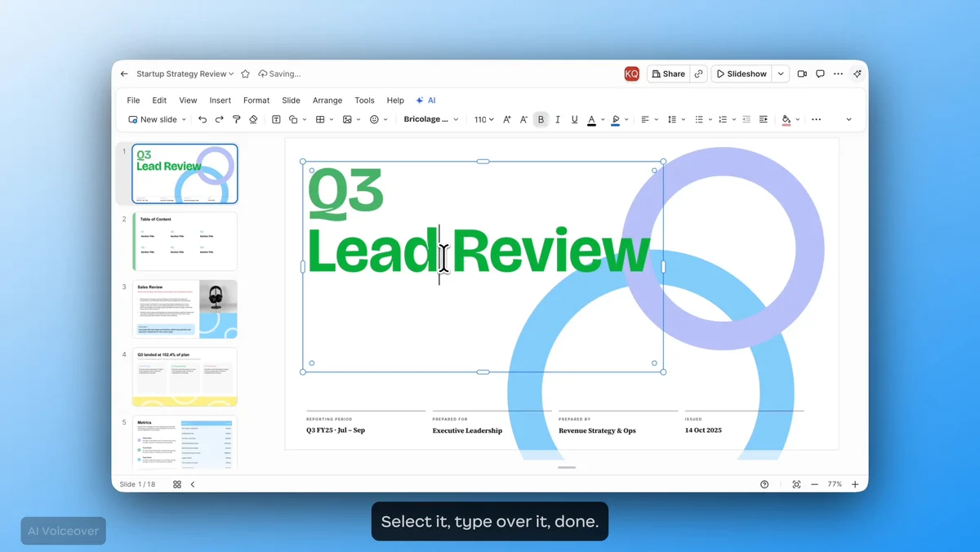The width and height of the screenshot is (980, 552).
Task: Redo the last undone action
Action: pyautogui.click(x=220, y=119)
